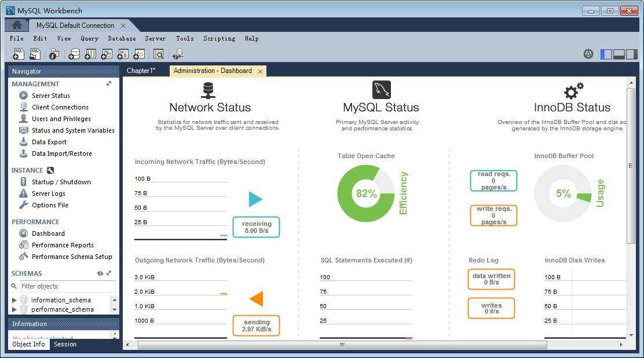Open the Server menu
This screenshot has width=644, height=358.
point(155,38)
